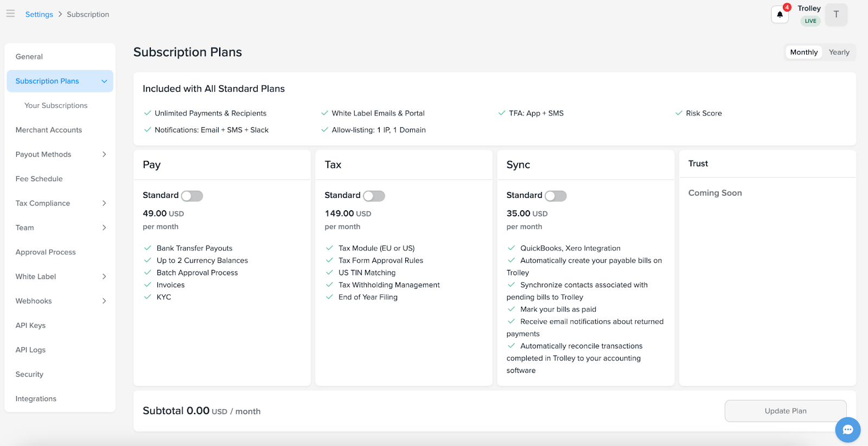Expand the Tax Compliance submenu
Image resolution: width=868 pixels, height=446 pixels.
coord(104,203)
